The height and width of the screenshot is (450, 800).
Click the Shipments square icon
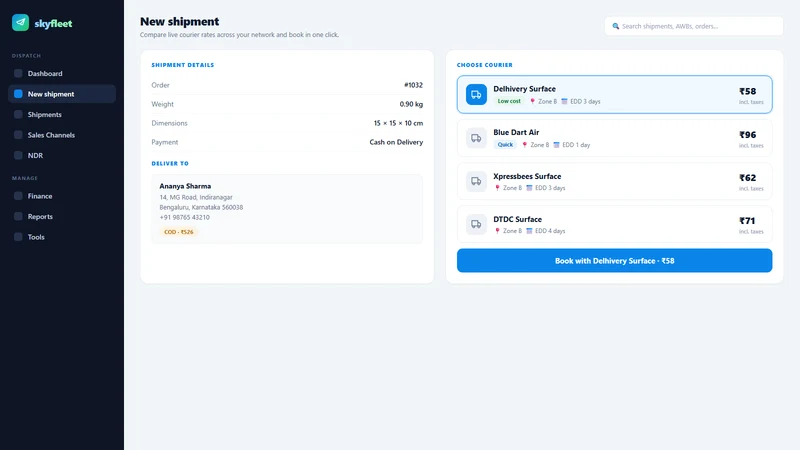click(x=18, y=114)
